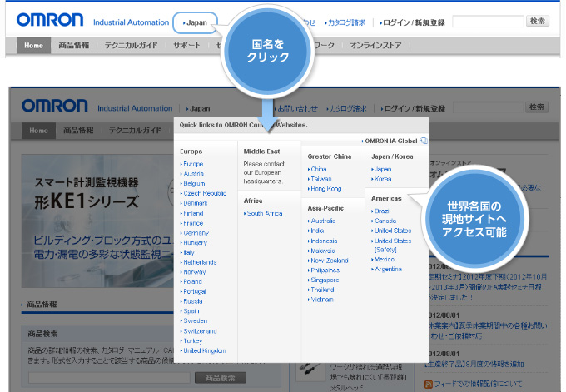Select Hungary in the Europe list
The width and height of the screenshot is (566, 392).
(x=194, y=242)
